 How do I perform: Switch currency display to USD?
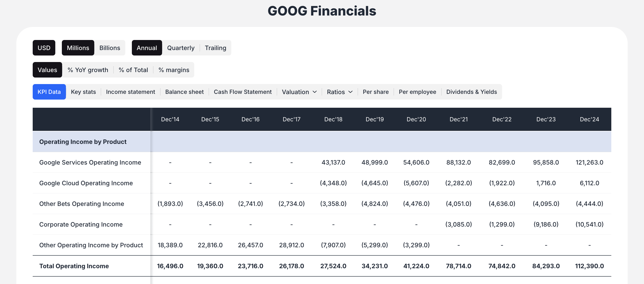tap(44, 48)
